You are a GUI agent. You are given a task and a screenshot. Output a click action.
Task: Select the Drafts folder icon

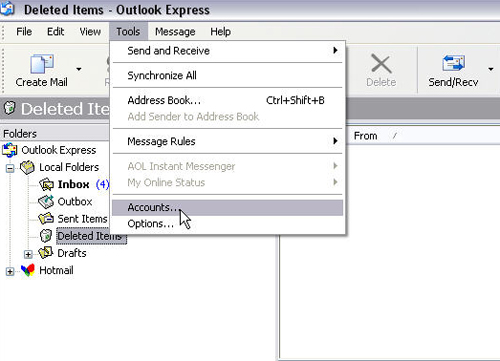coord(46,253)
